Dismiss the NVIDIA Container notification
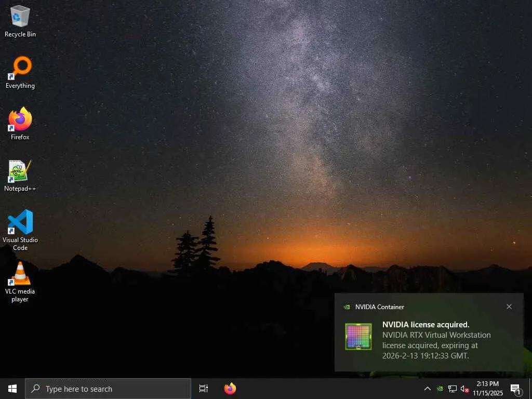Screen dimensions: 532x399 click(x=509, y=307)
